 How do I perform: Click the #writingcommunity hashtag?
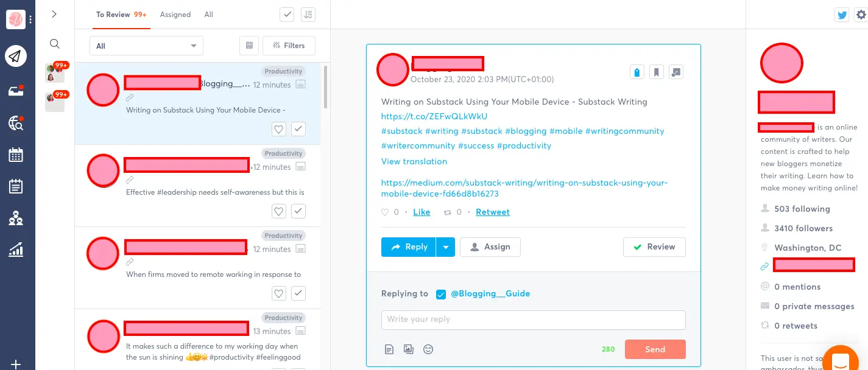pos(625,131)
